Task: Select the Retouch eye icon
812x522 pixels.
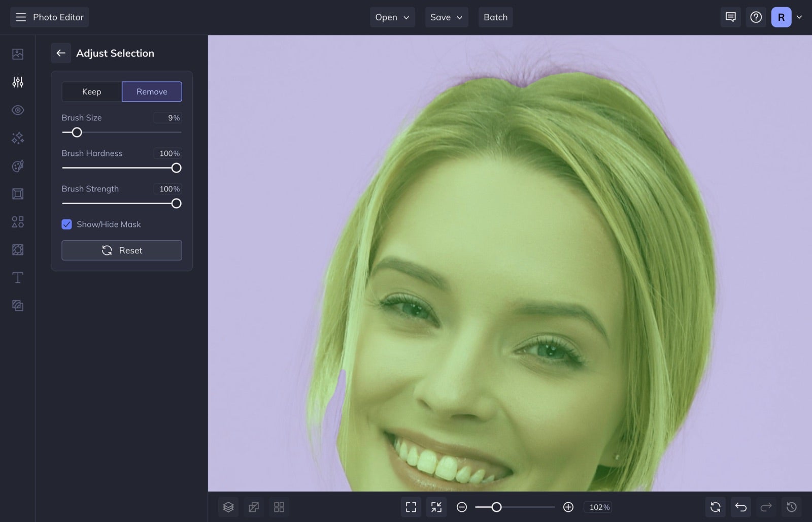Action: (17, 110)
